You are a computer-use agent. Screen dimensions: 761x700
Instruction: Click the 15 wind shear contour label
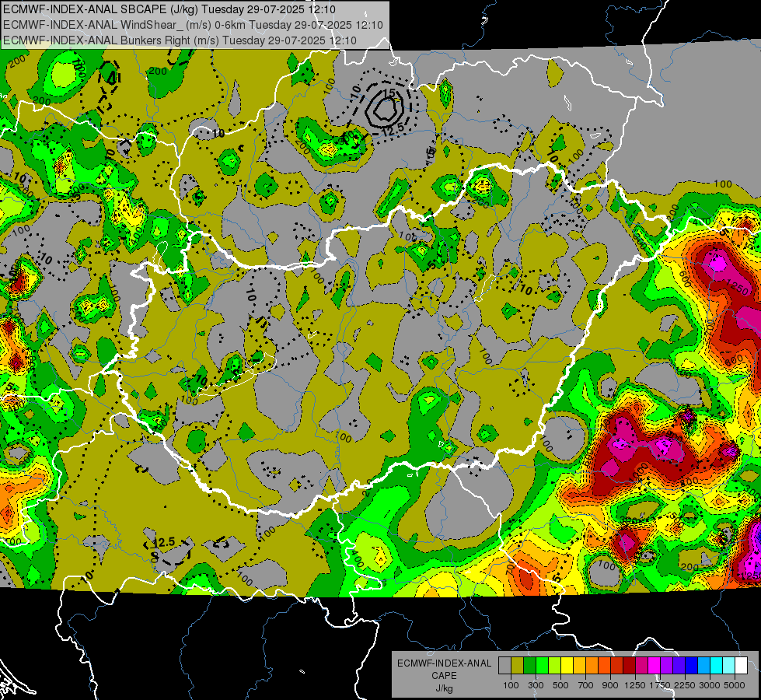tap(389, 93)
